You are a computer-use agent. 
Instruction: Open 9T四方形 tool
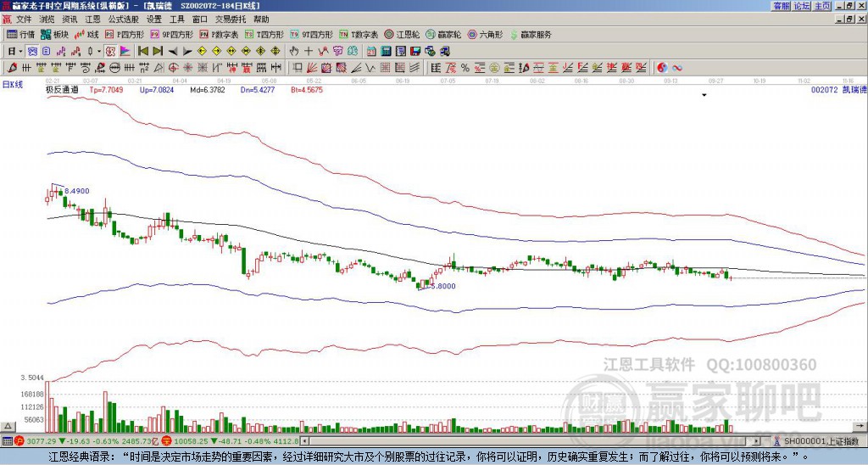pos(312,34)
